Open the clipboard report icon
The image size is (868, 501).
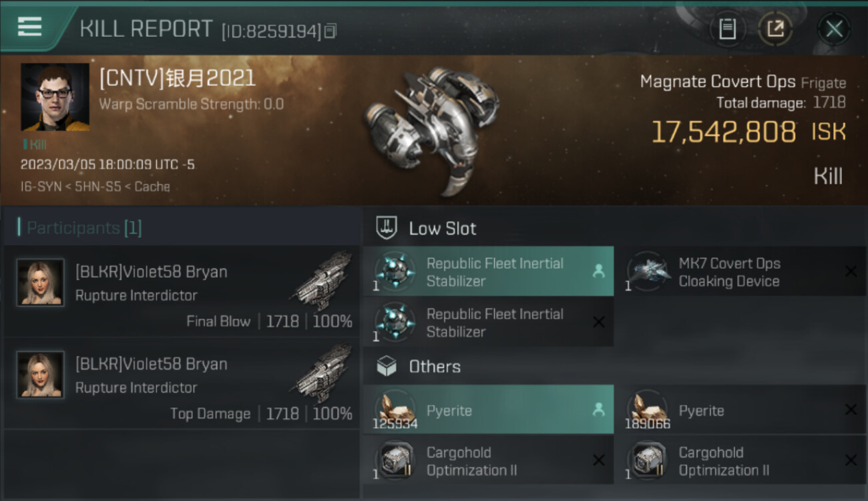pos(727,29)
